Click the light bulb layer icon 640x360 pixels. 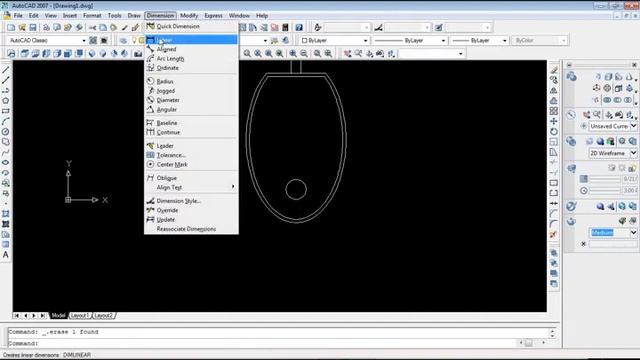pos(133,40)
